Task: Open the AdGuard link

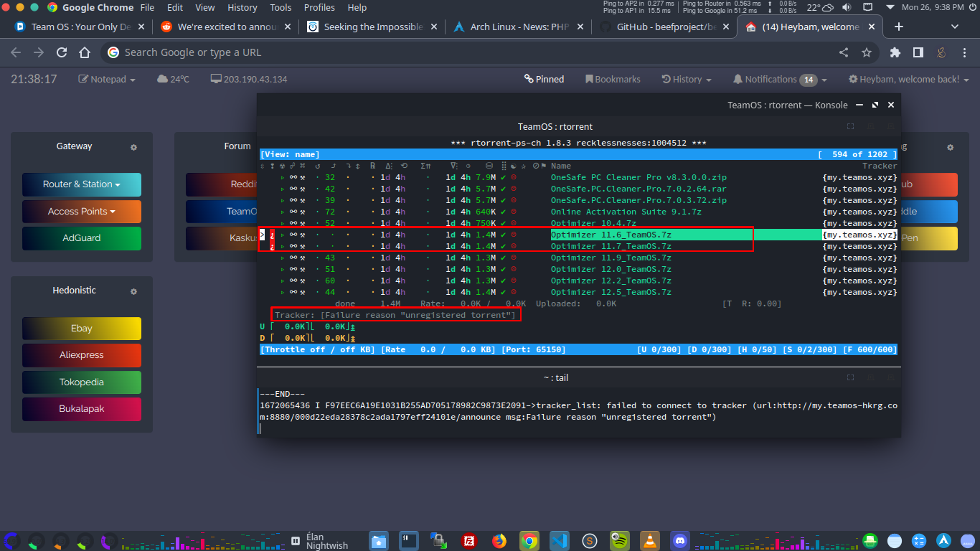Action: 82,238
